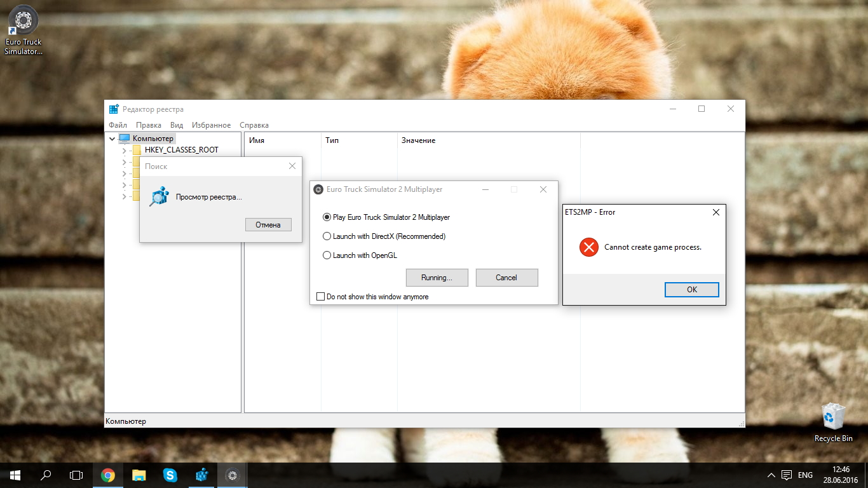The width and height of the screenshot is (868, 488).
Task: Close the ETS2MP Error dialog
Action: [716, 212]
